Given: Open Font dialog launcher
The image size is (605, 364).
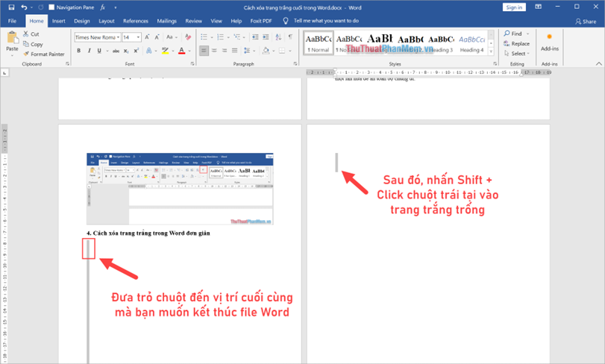Looking at the screenshot, I should click(192, 64).
